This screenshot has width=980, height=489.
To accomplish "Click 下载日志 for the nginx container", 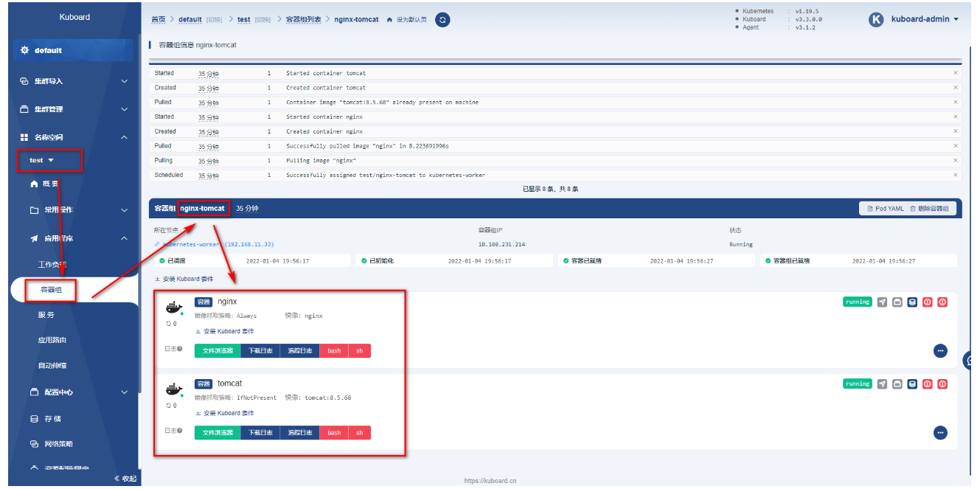I will point(260,350).
